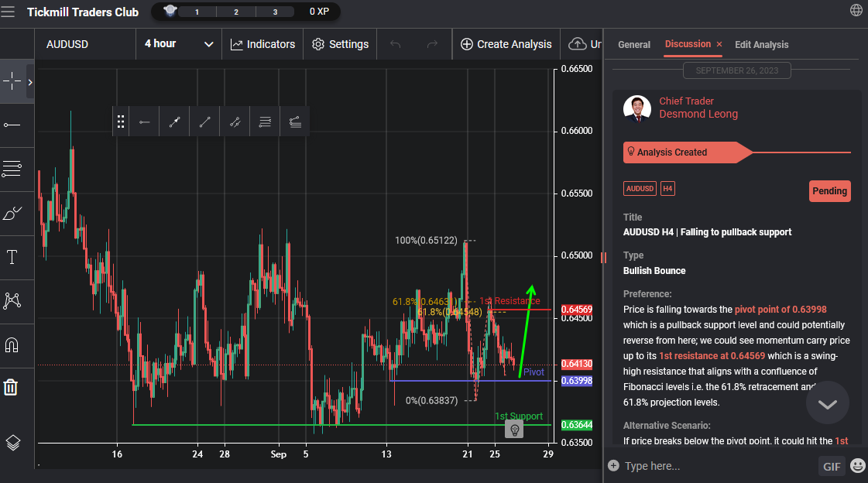Click the 0%(0.63837) Fibonacci label
This screenshot has height=483, width=868.
432,400
